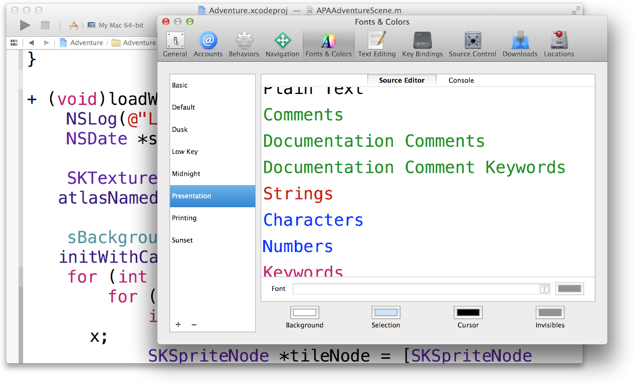634x384 pixels.
Task: Select the Low Key theme
Action: (x=212, y=152)
